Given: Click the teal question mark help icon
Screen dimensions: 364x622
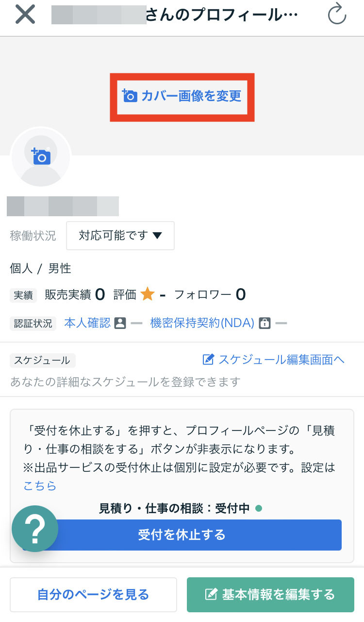Looking at the screenshot, I should (35, 529).
